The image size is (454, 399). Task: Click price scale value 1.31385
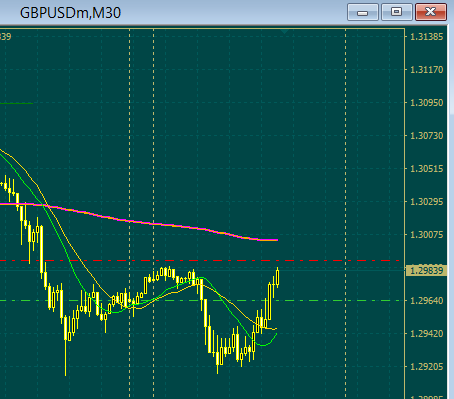(x=427, y=37)
